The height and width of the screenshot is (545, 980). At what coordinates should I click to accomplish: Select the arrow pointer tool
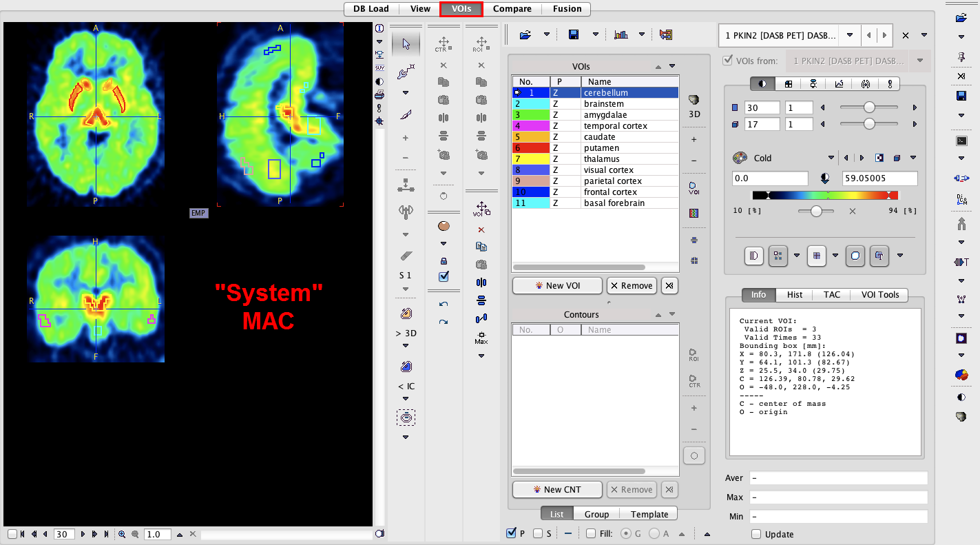click(x=406, y=44)
